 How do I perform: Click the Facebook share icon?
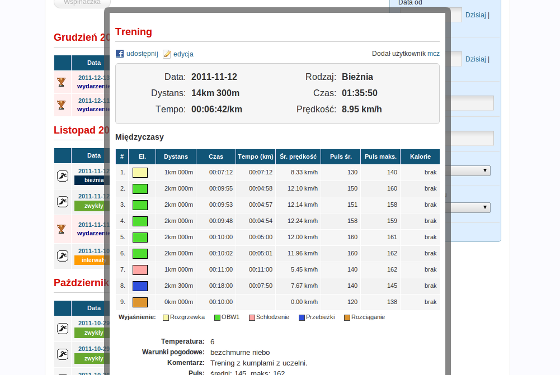click(x=120, y=54)
